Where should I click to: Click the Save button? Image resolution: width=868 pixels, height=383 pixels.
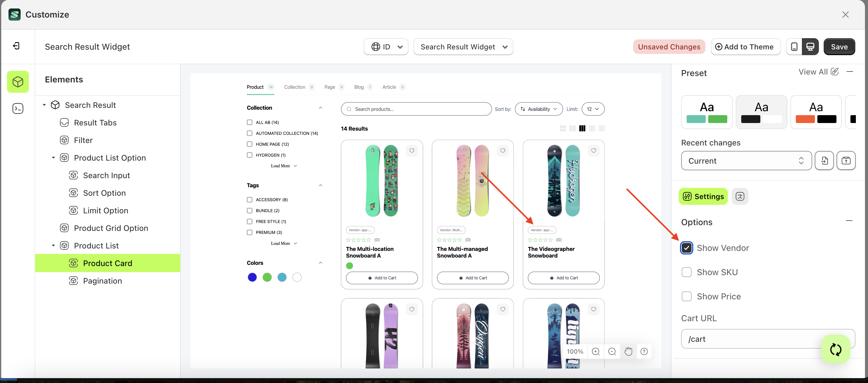pos(839,46)
